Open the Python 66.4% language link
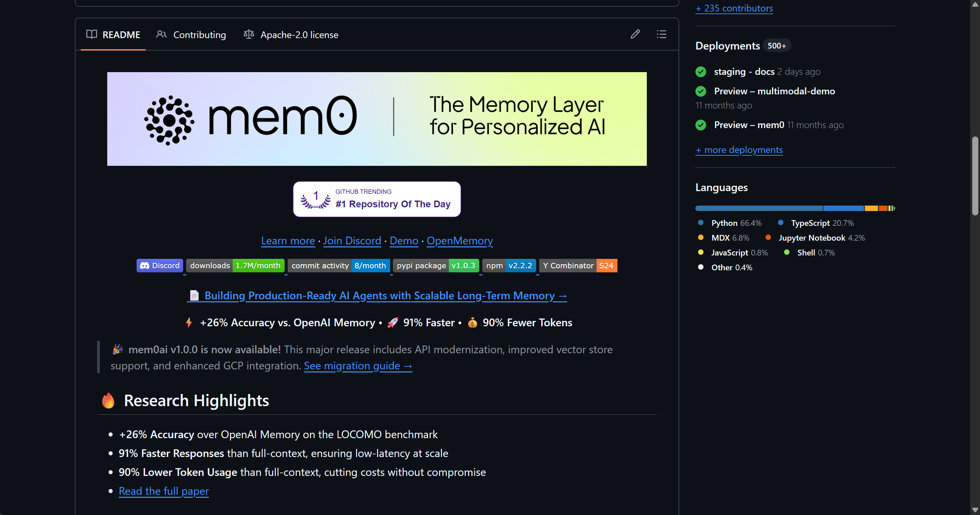This screenshot has width=980, height=515. [730, 223]
